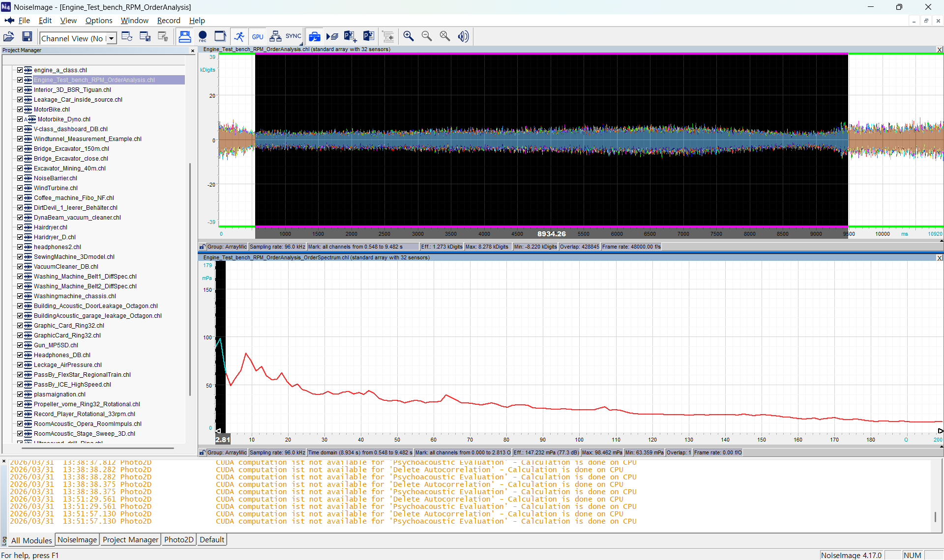Zoom in with the magnifier plus icon
Screen dimensions: 944x560
pyautogui.click(x=409, y=36)
